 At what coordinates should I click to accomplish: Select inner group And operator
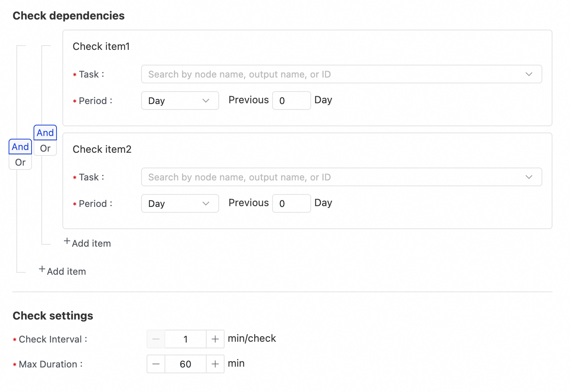coord(45,133)
